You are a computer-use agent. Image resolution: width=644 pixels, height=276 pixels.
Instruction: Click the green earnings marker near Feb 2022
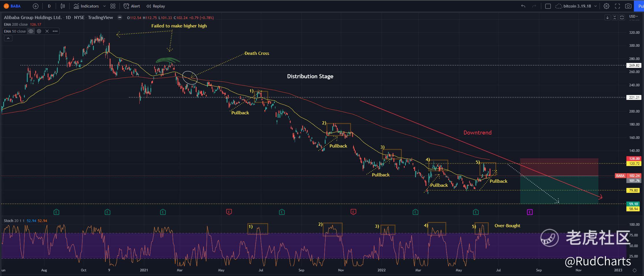(x=415, y=212)
